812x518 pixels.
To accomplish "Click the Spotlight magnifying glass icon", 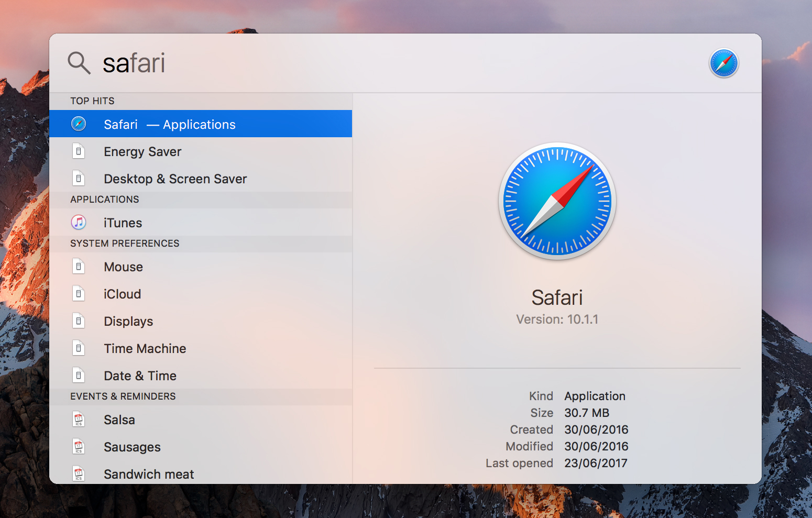I will pyautogui.click(x=79, y=63).
